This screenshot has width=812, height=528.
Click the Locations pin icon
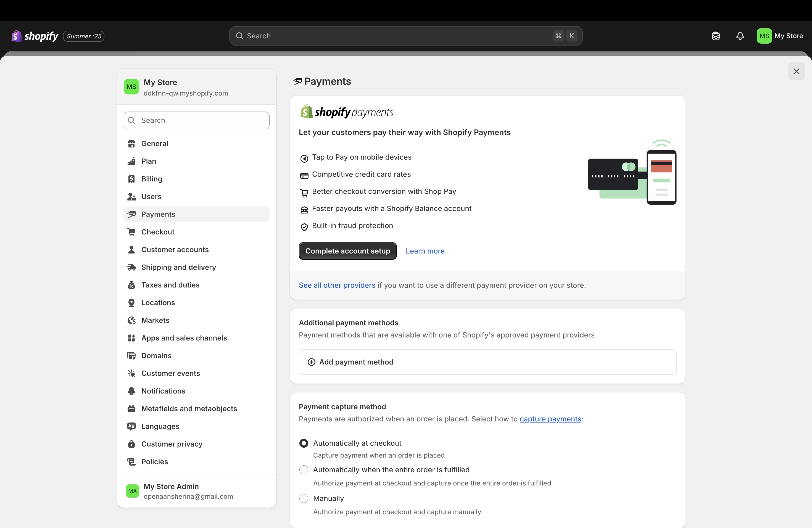[x=131, y=303]
